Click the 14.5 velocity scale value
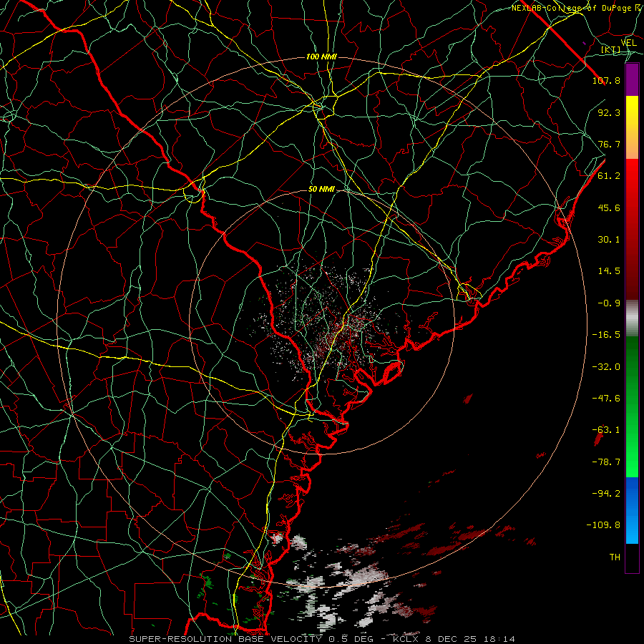Viewport: 644px width, 644px height. 609,271
